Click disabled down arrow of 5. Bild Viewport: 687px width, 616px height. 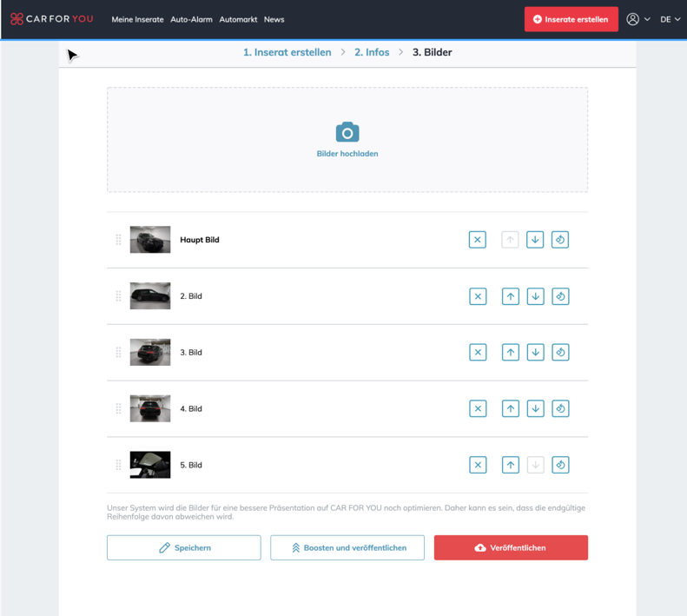[535, 465]
